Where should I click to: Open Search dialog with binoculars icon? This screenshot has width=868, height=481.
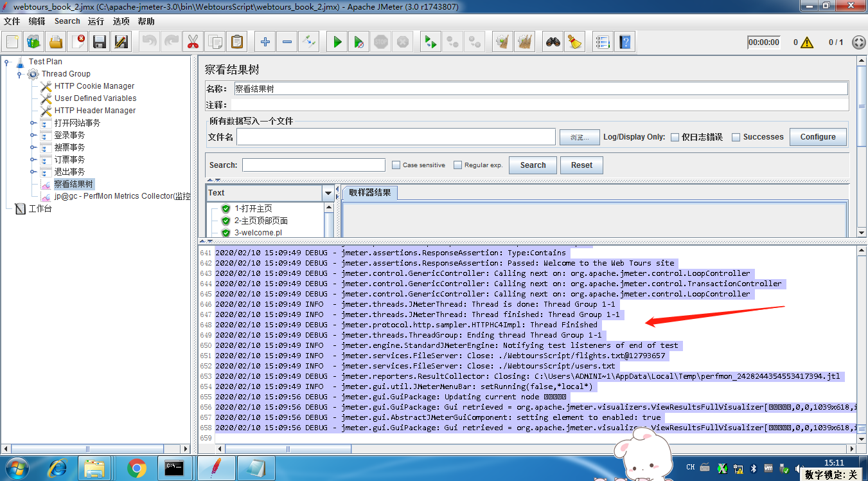coord(553,42)
